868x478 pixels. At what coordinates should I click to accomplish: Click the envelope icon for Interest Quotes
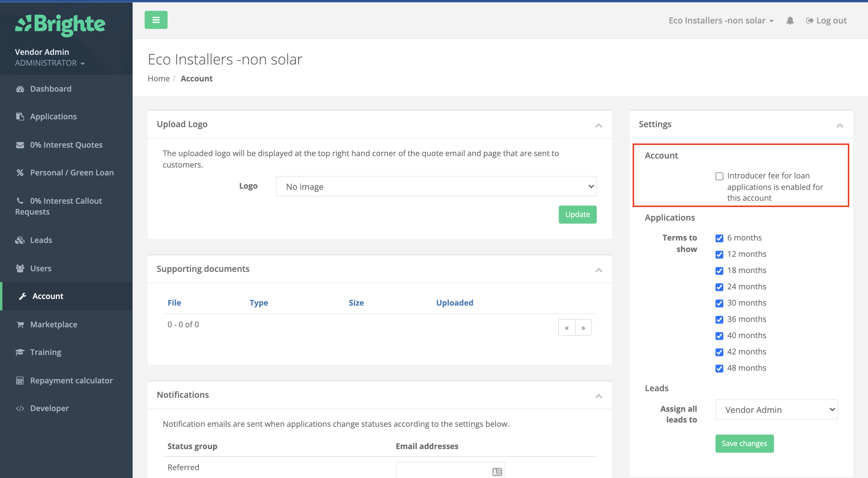coord(20,145)
